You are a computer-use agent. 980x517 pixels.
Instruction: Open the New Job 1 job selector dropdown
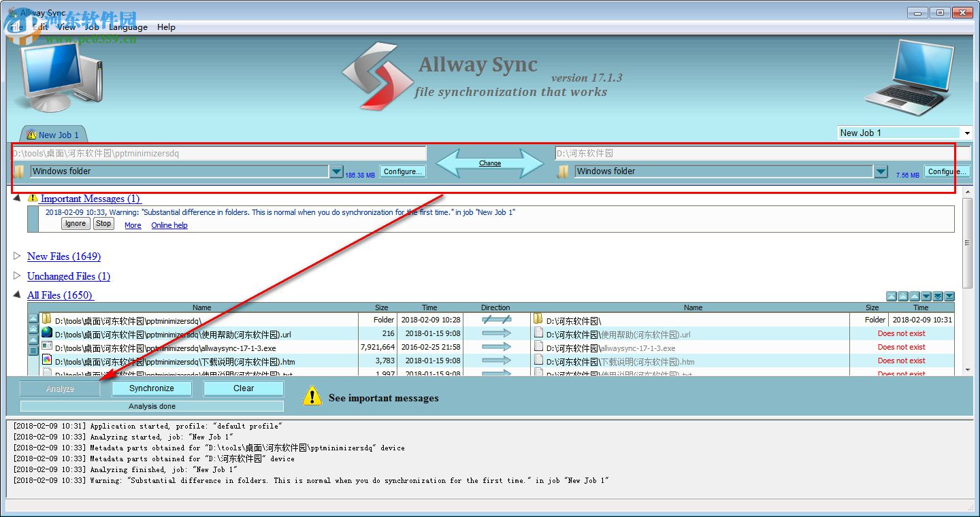click(x=967, y=133)
